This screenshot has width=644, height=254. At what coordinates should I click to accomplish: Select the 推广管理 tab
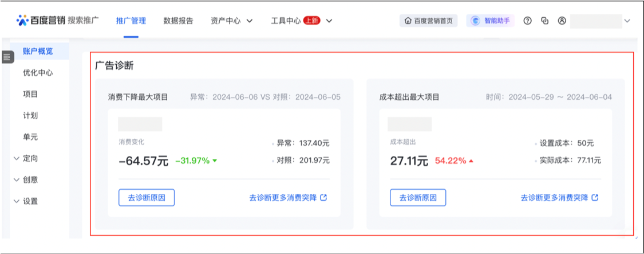click(131, 21)
